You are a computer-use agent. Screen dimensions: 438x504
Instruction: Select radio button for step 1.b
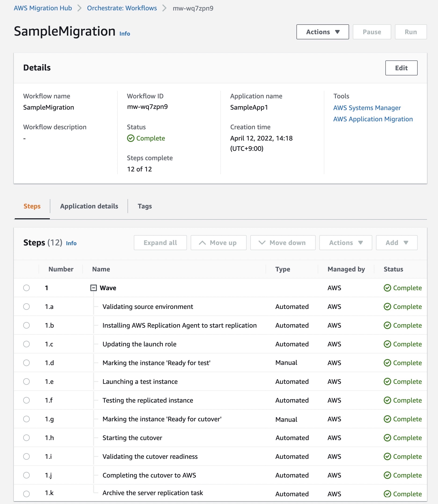[x=26, y=325]
